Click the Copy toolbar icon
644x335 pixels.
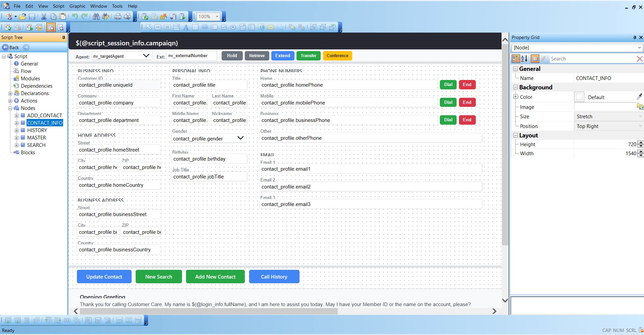[x=53, y=16]
